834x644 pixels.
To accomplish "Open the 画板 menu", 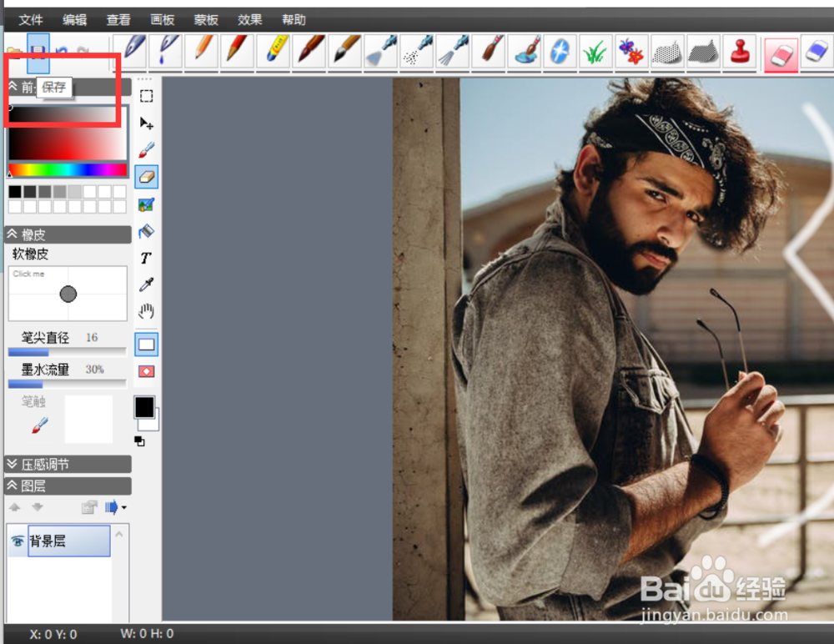I will click(x=163, y=20).
